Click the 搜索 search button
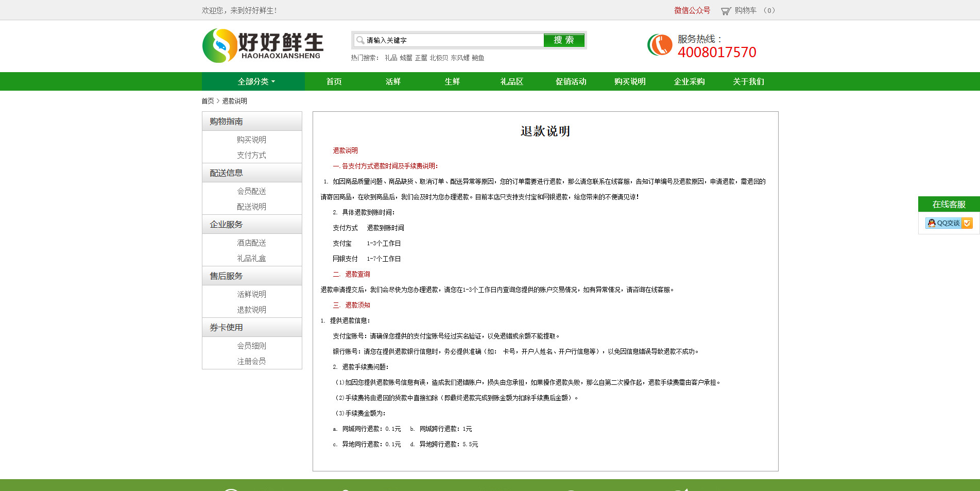Screen dimensions: 980x491 563,40
